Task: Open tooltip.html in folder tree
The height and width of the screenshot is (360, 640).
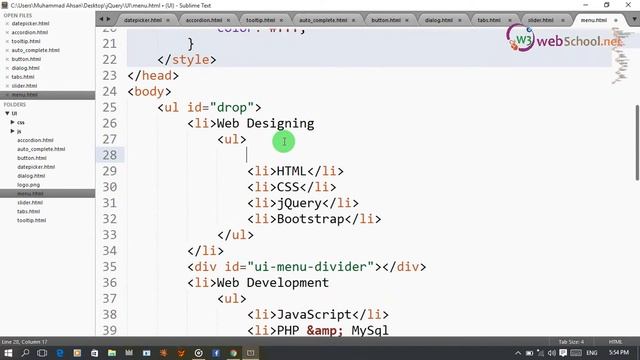Action: pos(31,220)
